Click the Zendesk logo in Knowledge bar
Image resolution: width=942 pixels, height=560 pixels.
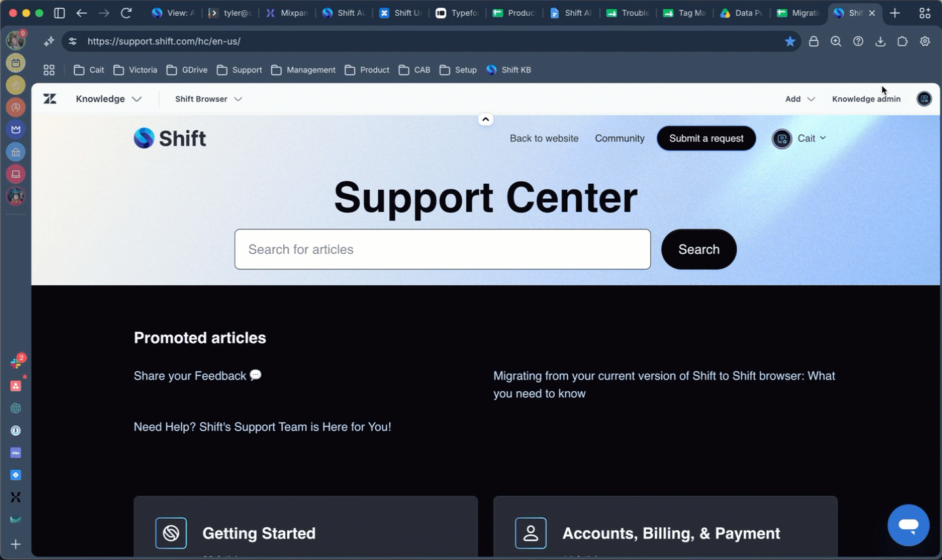click(x=50, y=99)
